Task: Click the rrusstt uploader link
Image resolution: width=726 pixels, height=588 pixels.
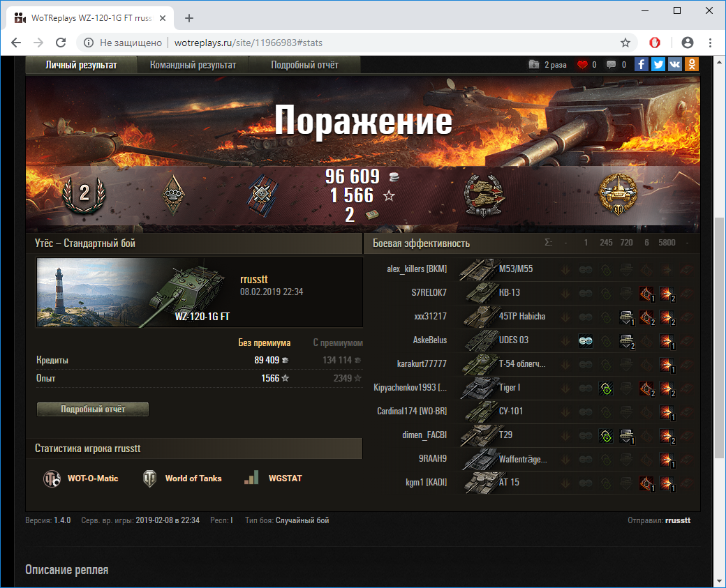Action: 678,520
